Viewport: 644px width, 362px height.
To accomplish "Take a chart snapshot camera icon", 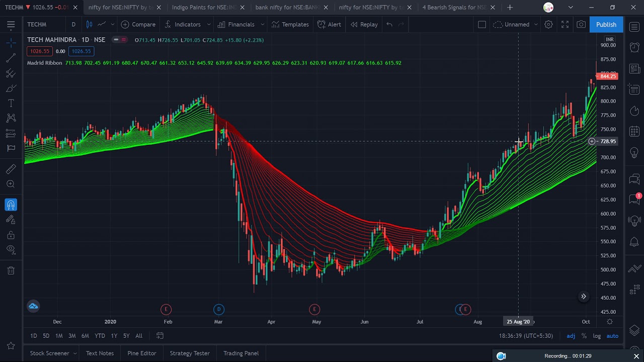I will pyautogui.click(x=581, y=24).
